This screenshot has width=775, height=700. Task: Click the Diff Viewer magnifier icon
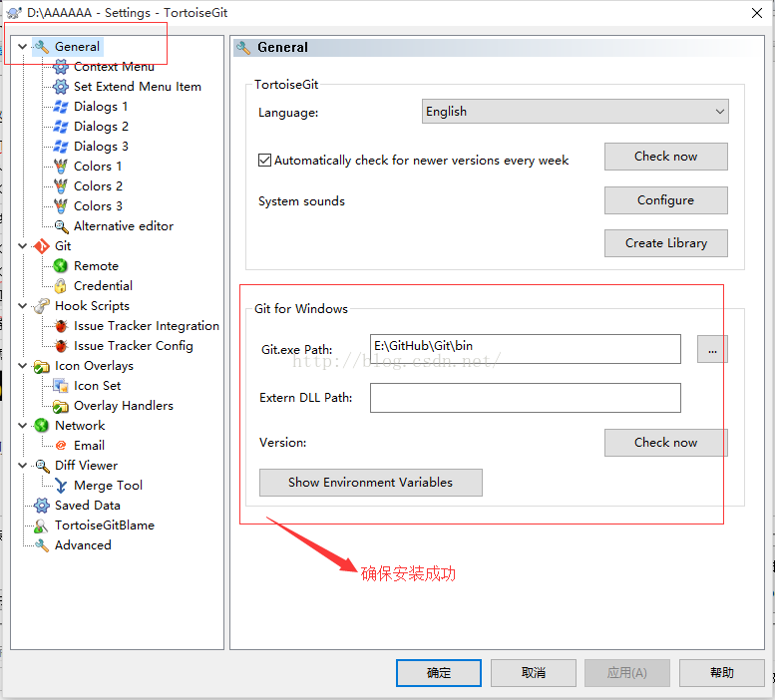coord(42,466)
